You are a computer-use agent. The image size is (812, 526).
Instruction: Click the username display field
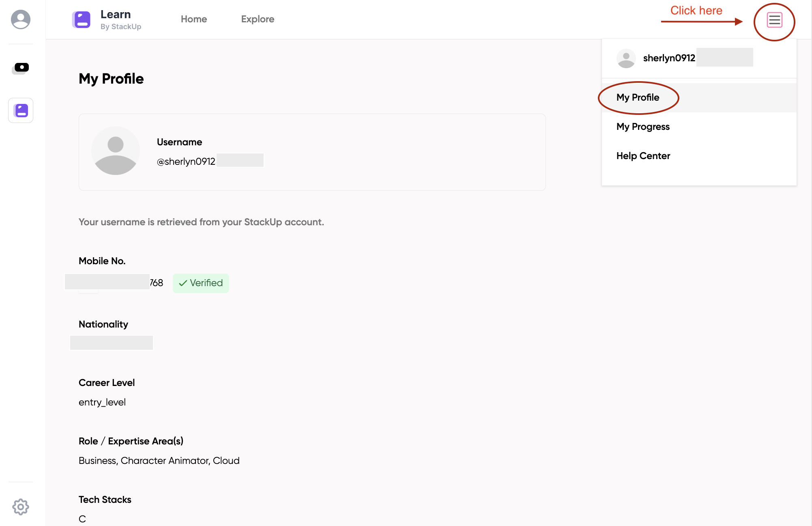[210, 161]
